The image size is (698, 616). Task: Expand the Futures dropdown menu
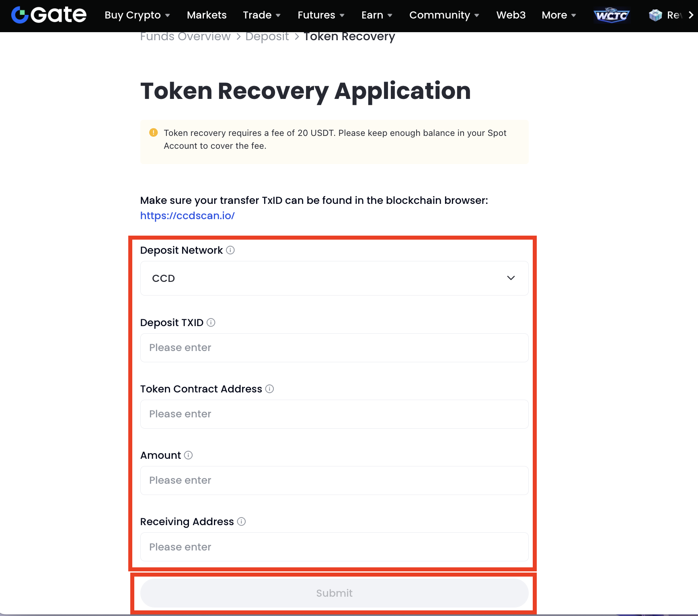click(x=321, y=15)
